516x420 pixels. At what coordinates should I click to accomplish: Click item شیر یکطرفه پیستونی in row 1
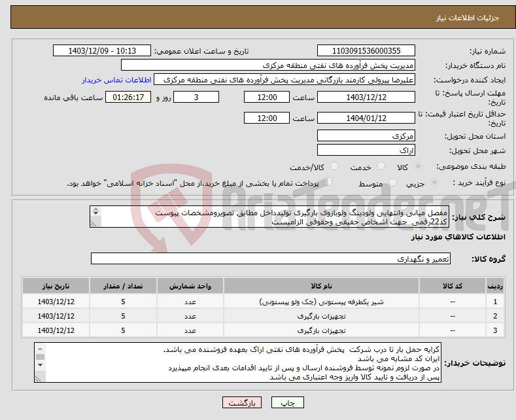coord(321,302)
